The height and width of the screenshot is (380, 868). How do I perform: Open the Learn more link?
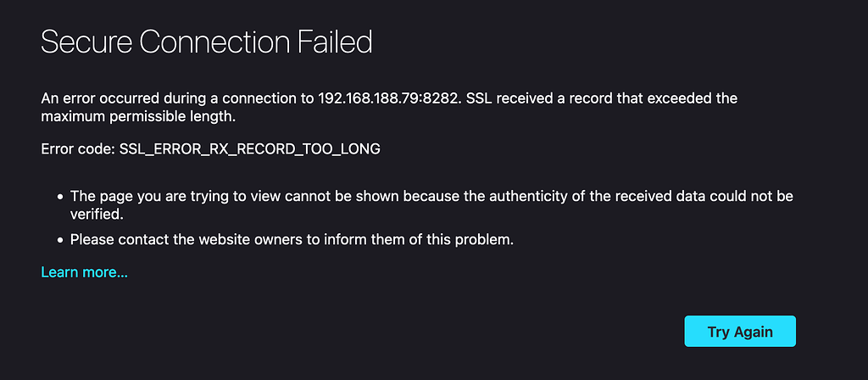[x=84, y=272]
